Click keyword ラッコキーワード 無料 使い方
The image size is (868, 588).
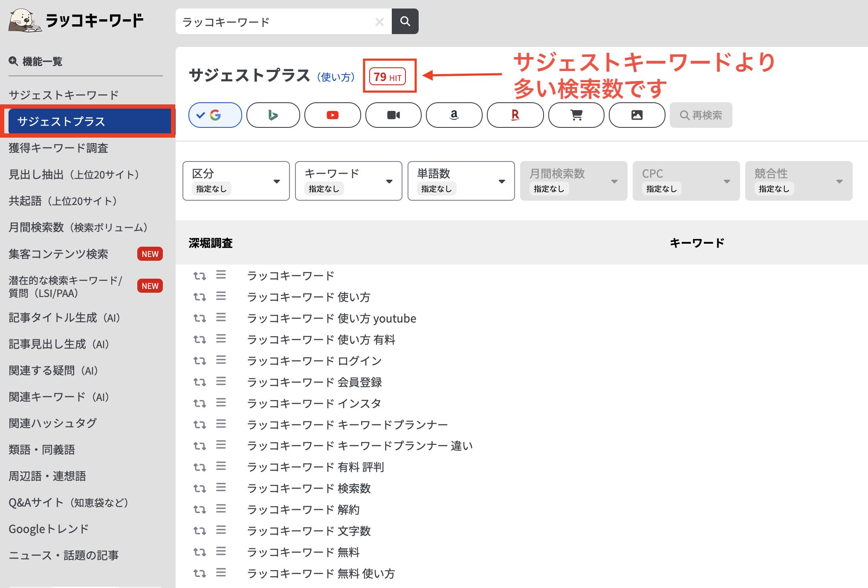click(x=321, y=574)
